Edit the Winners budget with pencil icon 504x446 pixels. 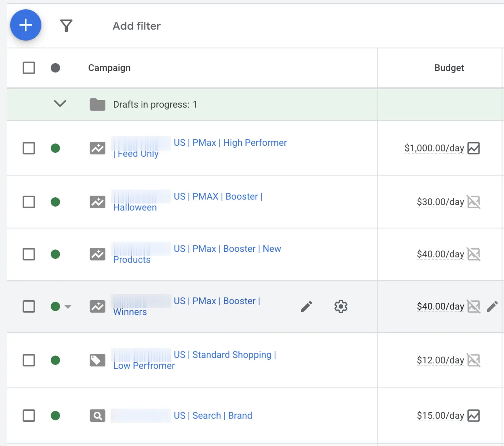tap(492, 306)
